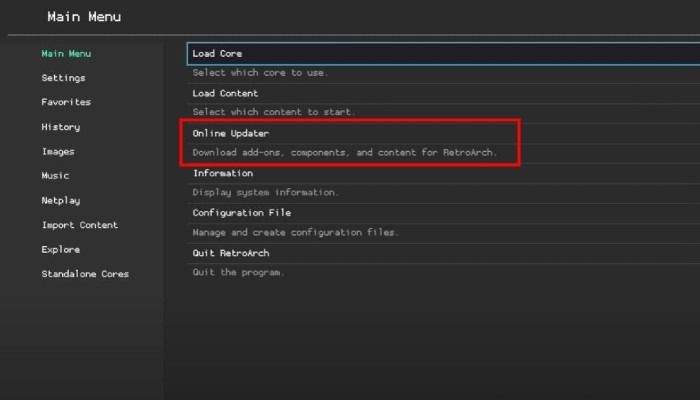
Task: Select the Load Content option
Action: pos(225,94)
